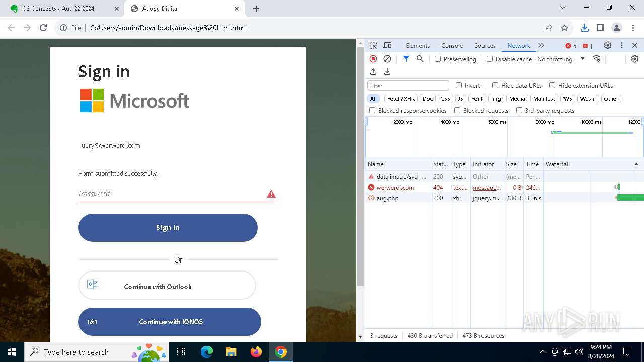Screen dimensions: 644x362
Task: Switch to the Sources tab
Action: [485, 45]
